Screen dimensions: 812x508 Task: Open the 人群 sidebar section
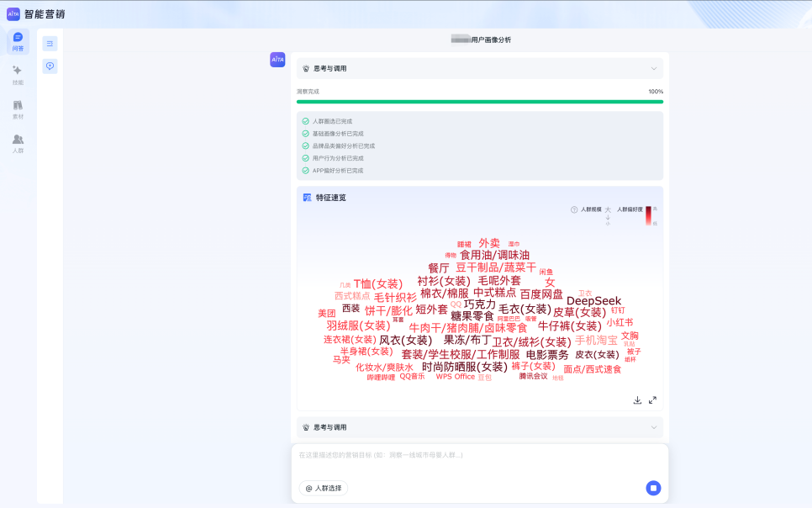[18, 144]
